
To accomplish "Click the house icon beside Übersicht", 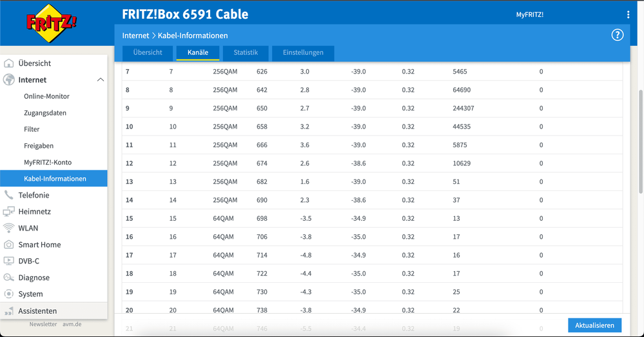I will coord(9,63).
